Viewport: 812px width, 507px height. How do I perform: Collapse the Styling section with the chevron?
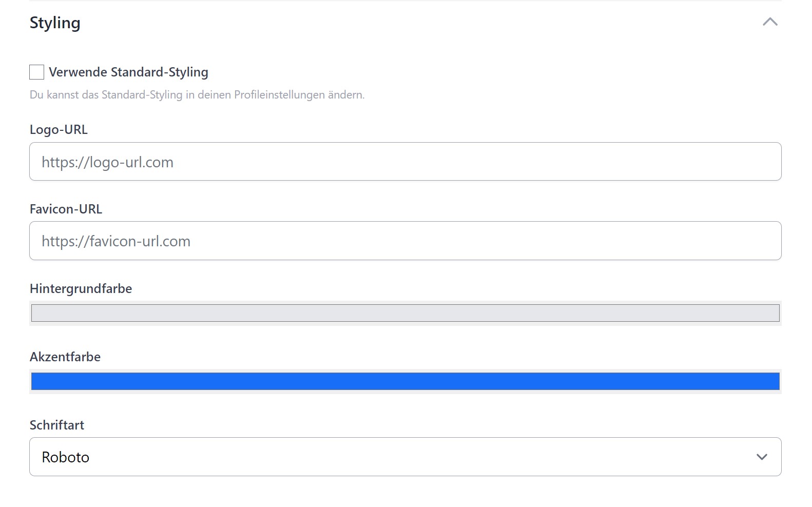(770, 22)
